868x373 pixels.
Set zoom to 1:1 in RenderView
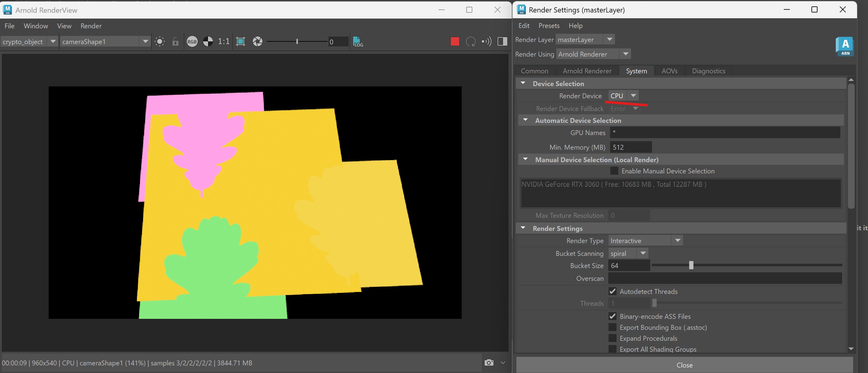[224, 41]
